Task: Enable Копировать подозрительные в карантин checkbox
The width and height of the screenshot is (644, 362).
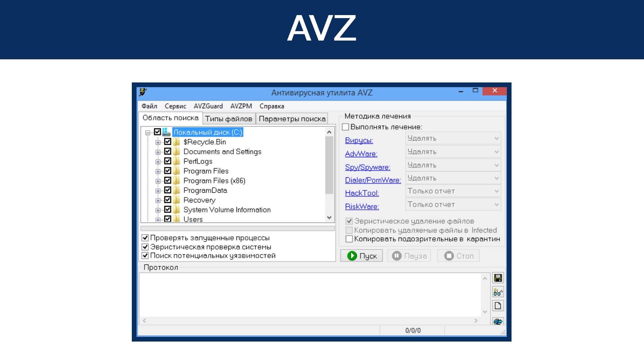Action: click(x=349, y=239)
